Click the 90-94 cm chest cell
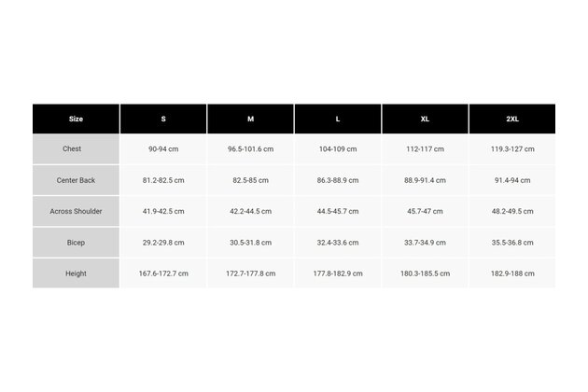588x392 pixels. (163, 149)
